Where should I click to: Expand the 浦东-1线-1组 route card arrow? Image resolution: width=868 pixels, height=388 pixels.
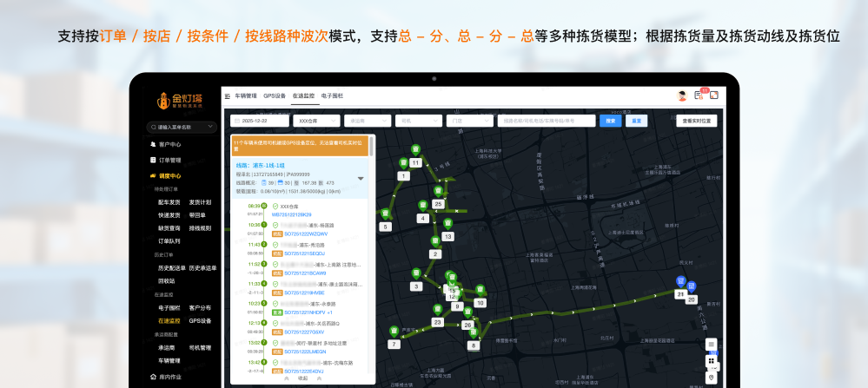361,179
